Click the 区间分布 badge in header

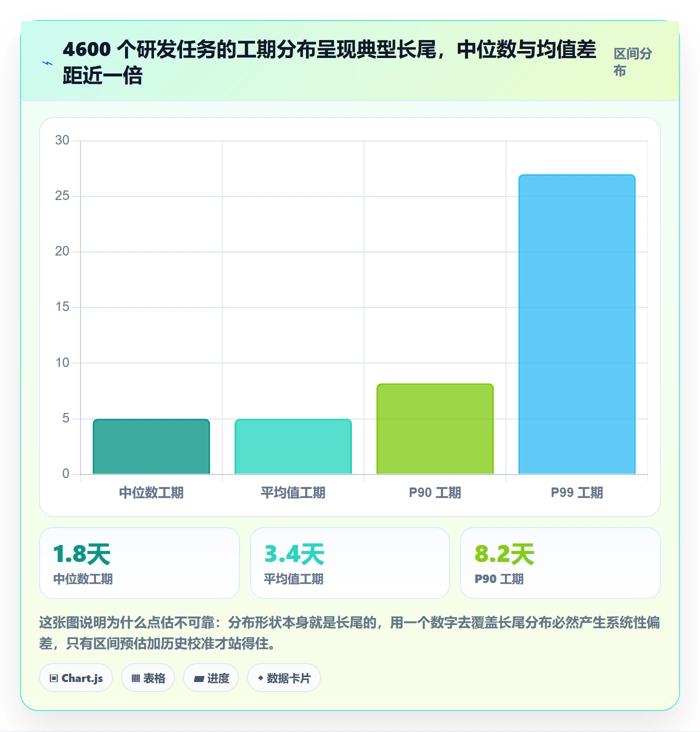click(633, 62)
